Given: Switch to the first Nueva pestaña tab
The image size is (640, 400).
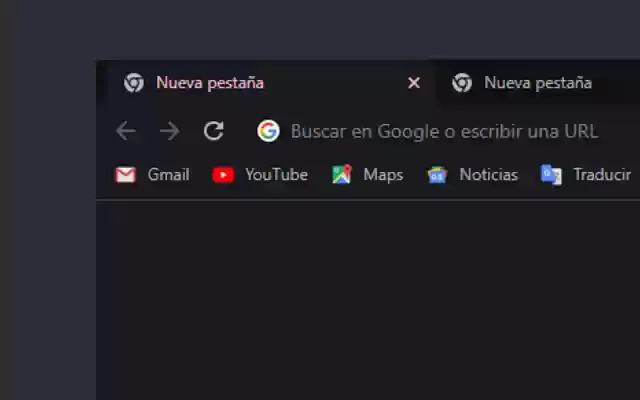Looking at the screenshot, I should click(x=210, y=83).
